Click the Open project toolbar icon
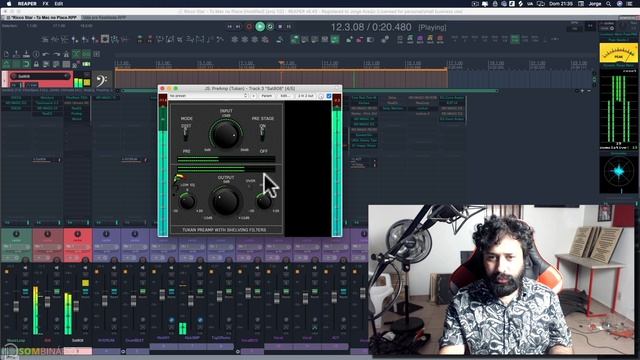Screen dimensions: 640x360 [16, 54]
